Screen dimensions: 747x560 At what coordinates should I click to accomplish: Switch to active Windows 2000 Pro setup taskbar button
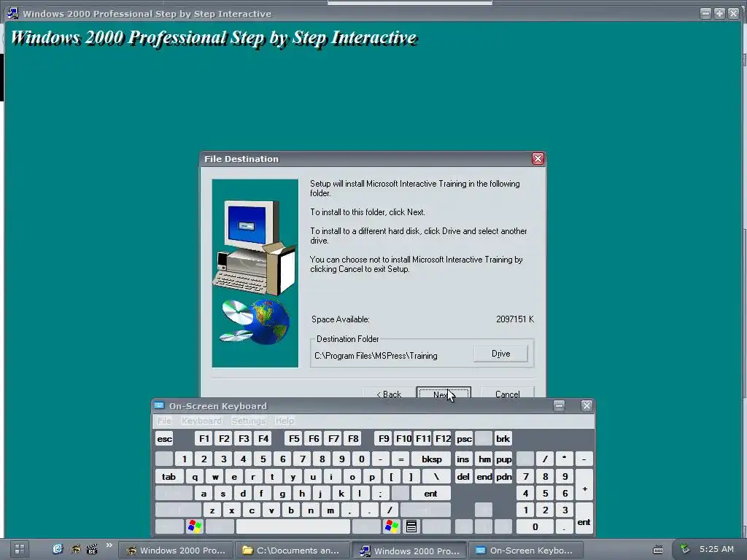[x=409, y=551]
